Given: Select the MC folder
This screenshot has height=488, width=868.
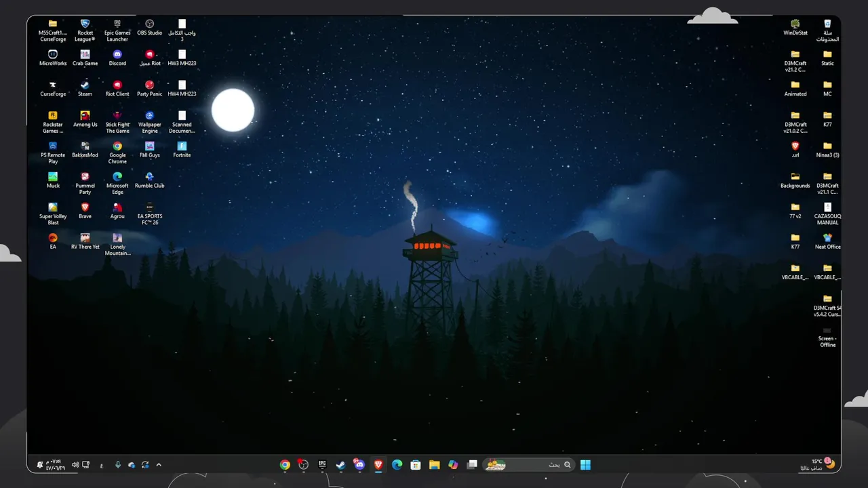Looking at the screenshot, I should [827, 89].
